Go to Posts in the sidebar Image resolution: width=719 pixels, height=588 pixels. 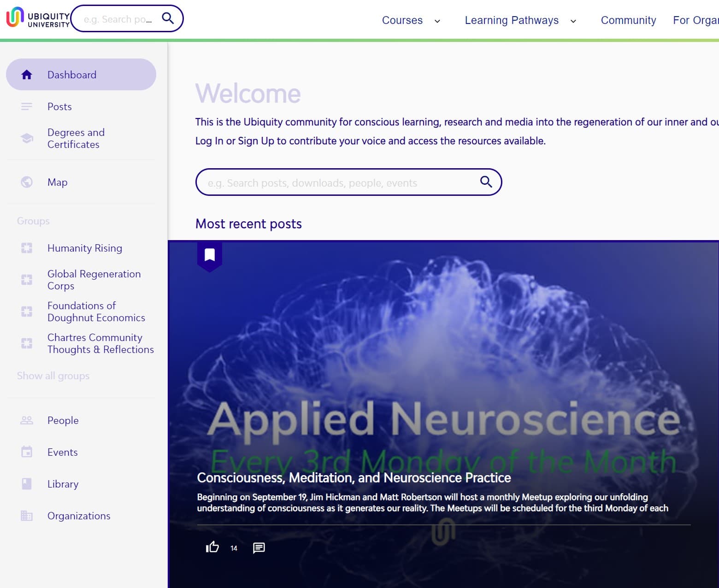coord(59,106)
